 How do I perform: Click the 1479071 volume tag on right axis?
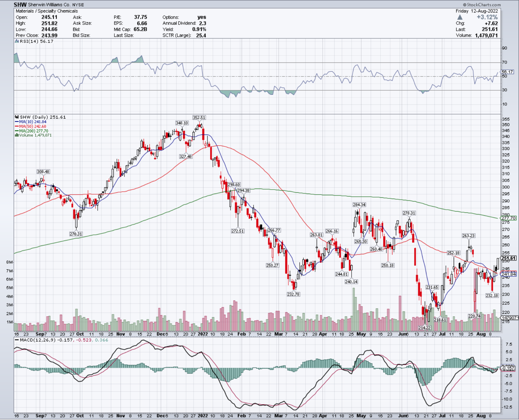coord(510,318)
